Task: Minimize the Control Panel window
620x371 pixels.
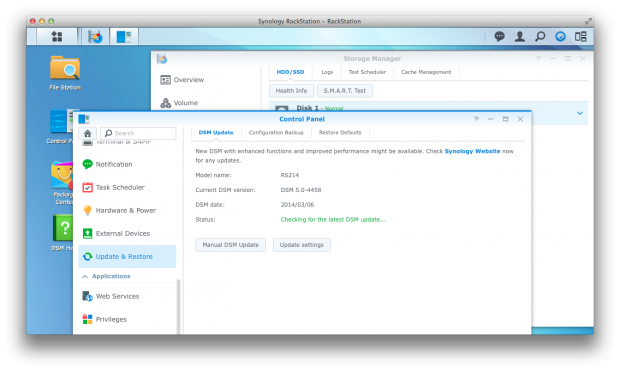Action: pos(491,119)
